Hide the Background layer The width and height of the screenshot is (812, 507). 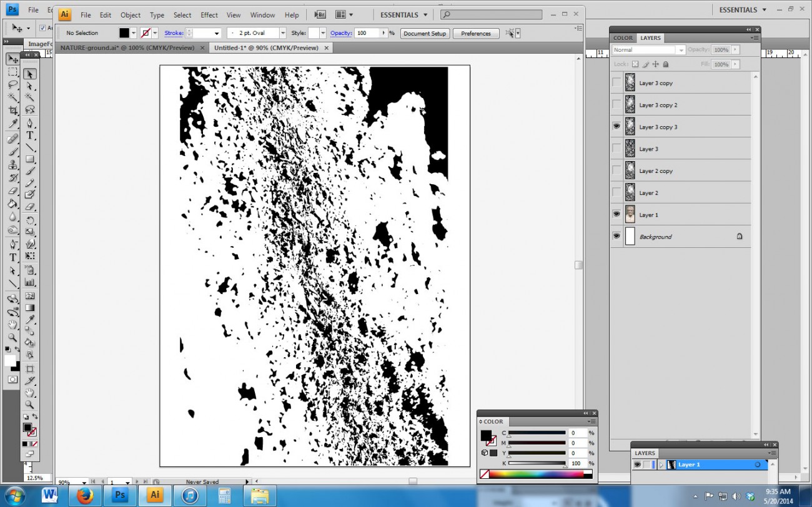tap(616, 236)
